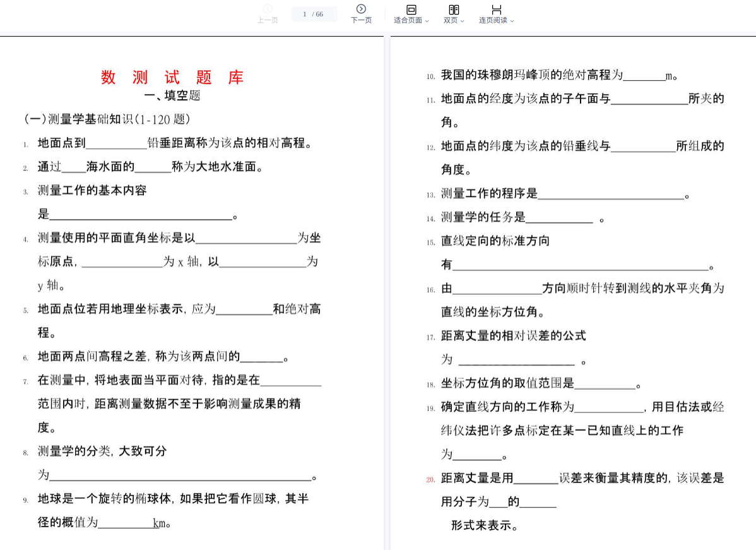Screen dimensions: 756x550
Task: Expand the 连页阅读 dropdown chevron
Action: point(512,21)
